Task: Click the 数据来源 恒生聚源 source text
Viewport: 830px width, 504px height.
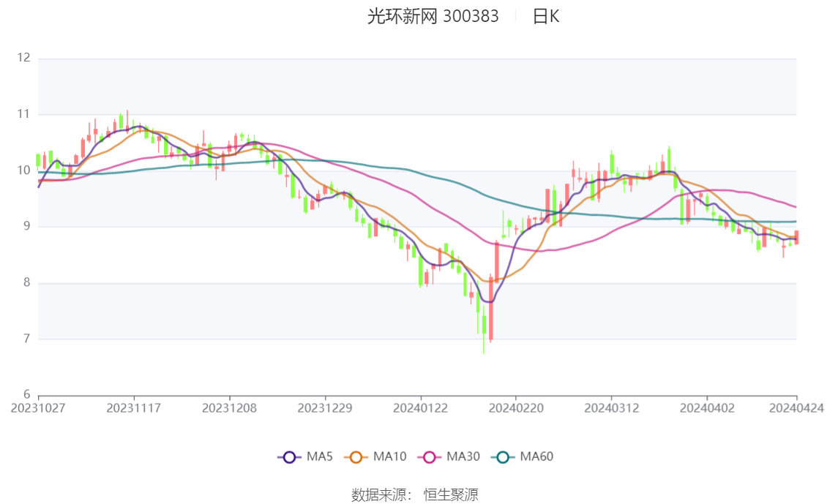Action: point(415,495)
